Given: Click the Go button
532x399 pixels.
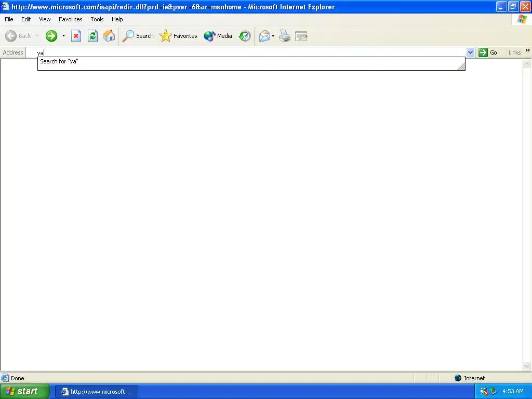Looking at the screenshot, I should coord(488,52).
